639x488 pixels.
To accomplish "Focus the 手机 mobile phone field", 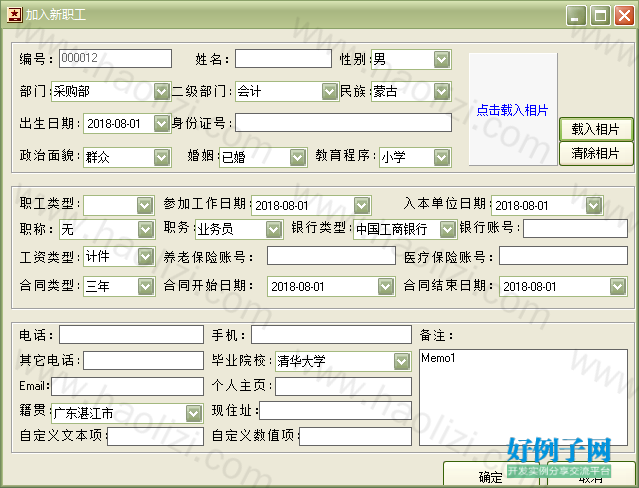I will click(331, 335).
